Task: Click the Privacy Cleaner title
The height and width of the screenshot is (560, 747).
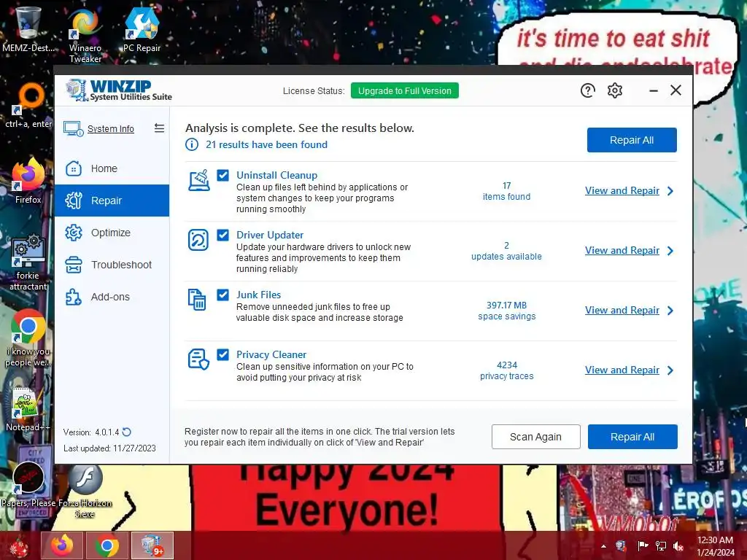Action: (271, 355)
